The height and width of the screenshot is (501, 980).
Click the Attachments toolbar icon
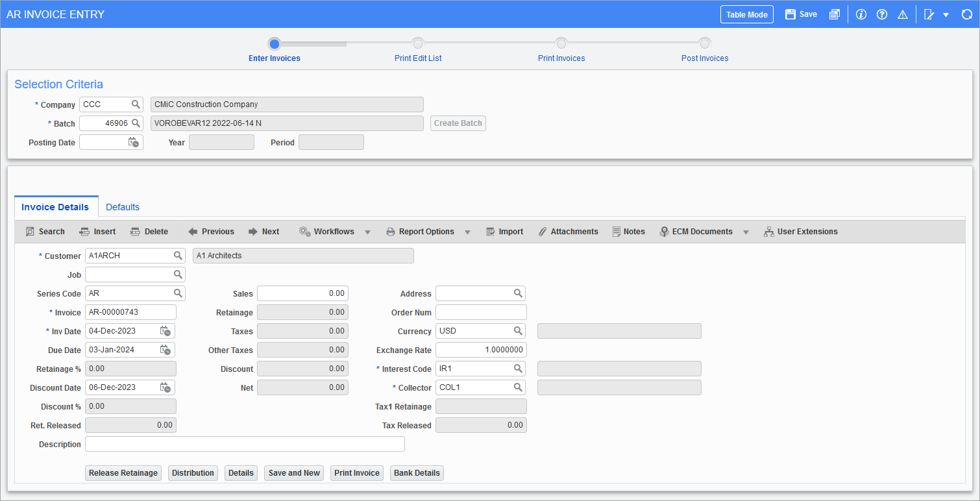coord(569,231)
